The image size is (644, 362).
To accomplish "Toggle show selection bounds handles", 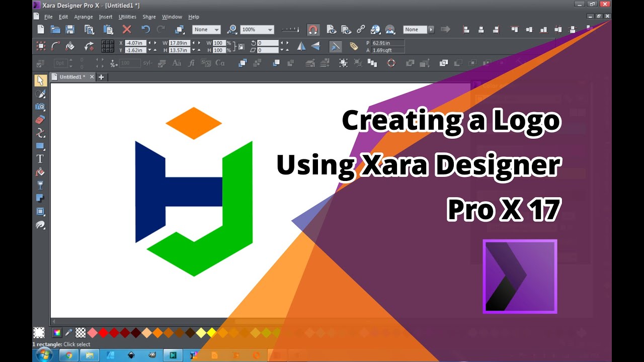I will pos(41,46).
